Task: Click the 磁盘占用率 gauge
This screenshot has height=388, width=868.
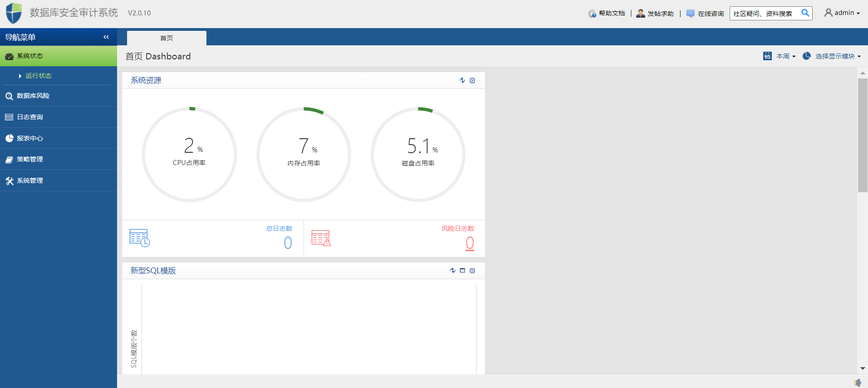Action: click(x=418, y=155)
